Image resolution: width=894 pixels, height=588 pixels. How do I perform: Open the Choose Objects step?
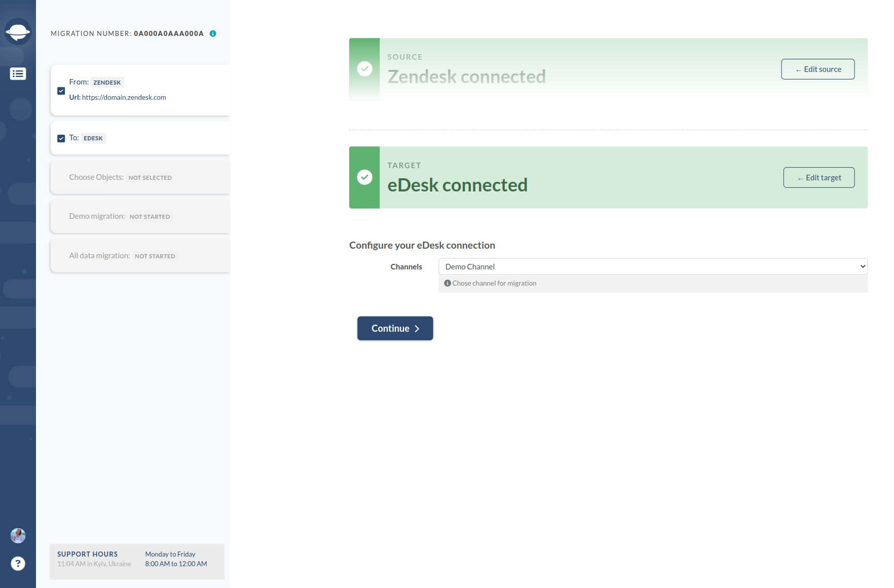pyautogui.click(x=140, y=177)
